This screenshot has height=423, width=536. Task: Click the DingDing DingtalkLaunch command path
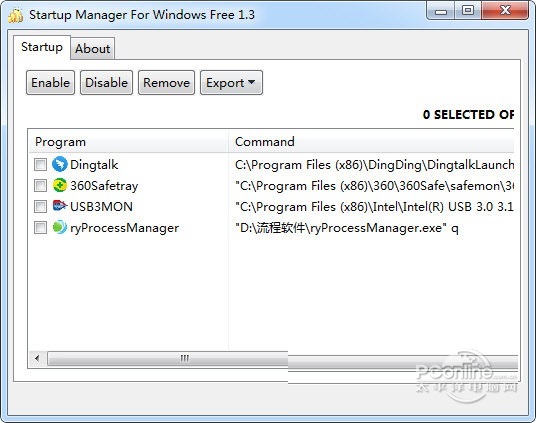coord(374,165)
